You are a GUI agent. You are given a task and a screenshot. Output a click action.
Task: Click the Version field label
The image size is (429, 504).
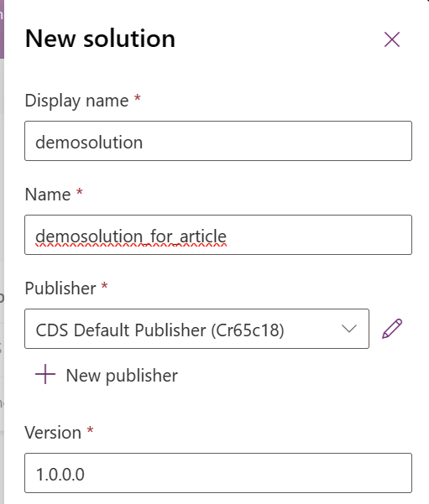[53, 433]
